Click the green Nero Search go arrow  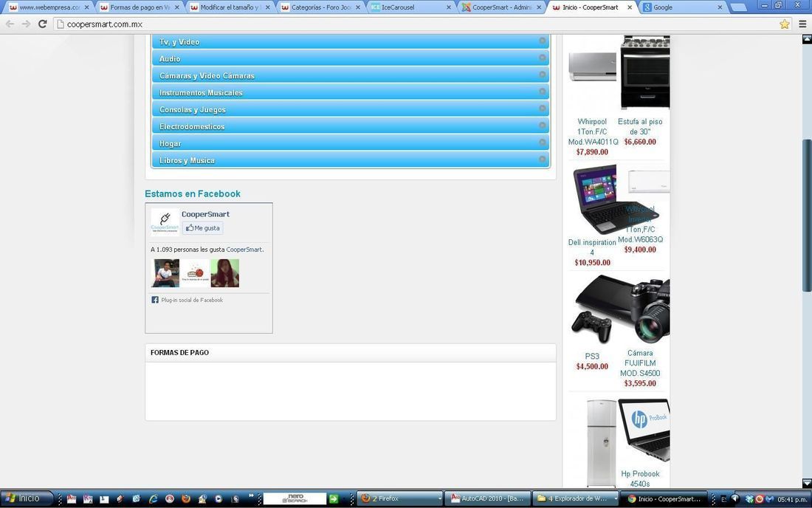(x=334, y=498)
